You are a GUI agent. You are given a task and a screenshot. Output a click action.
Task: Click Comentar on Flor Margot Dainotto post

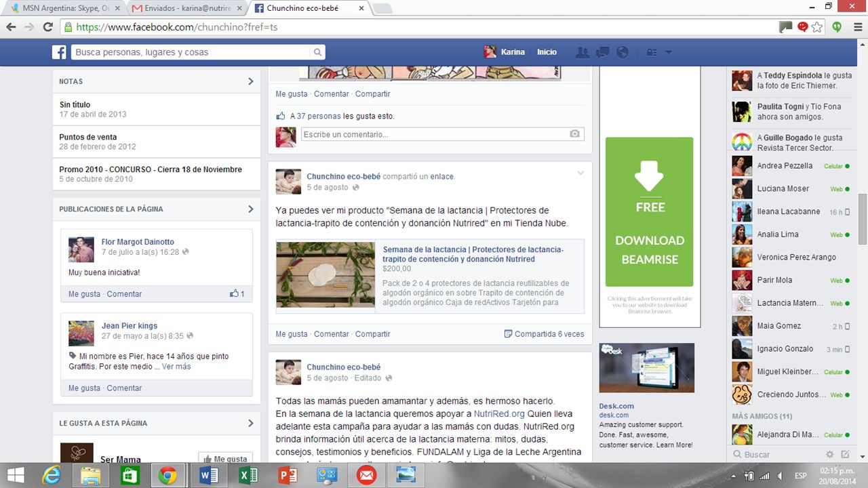click(x=124, y=293)
